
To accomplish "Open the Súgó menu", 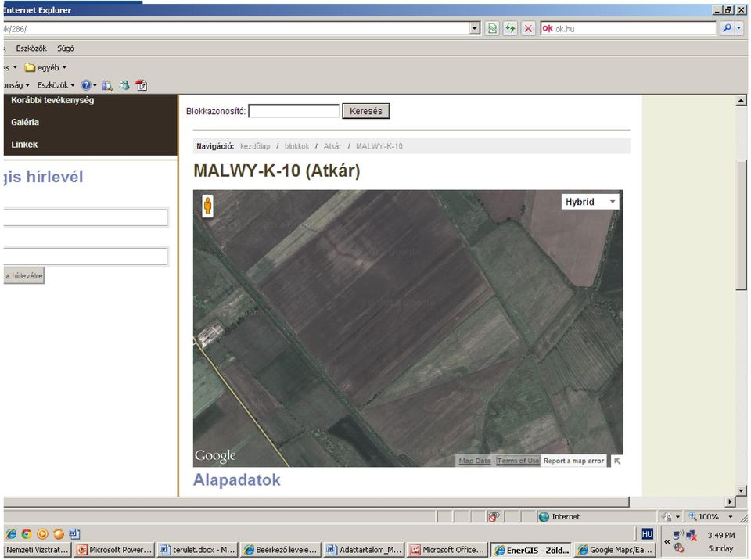I will (66, 48).
